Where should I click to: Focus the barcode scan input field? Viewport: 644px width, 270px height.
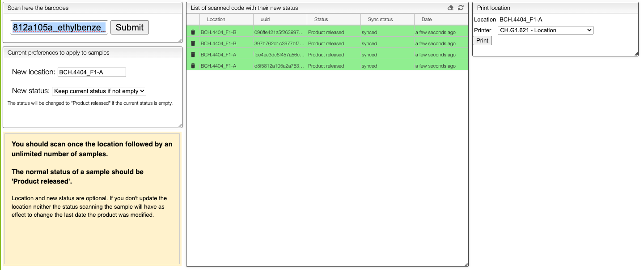(59, 27)
